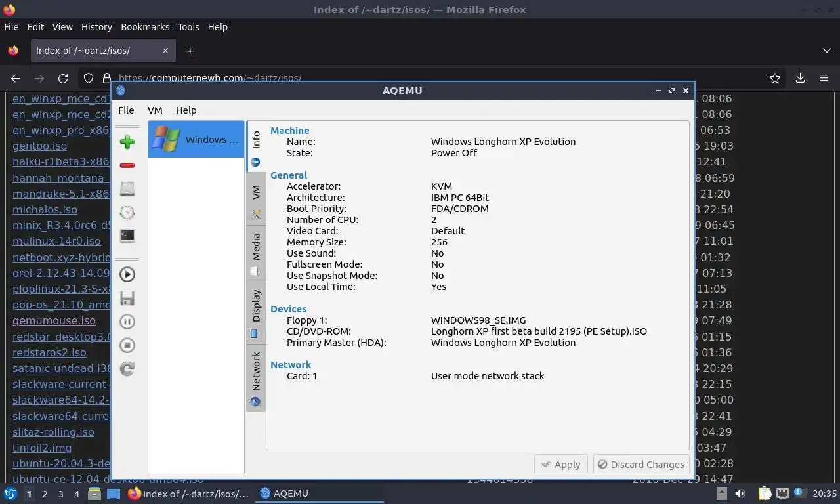Screen dimensions: 840x504
Task: Open the Firefox Bookmarks menu
Action: click(145, 27)
